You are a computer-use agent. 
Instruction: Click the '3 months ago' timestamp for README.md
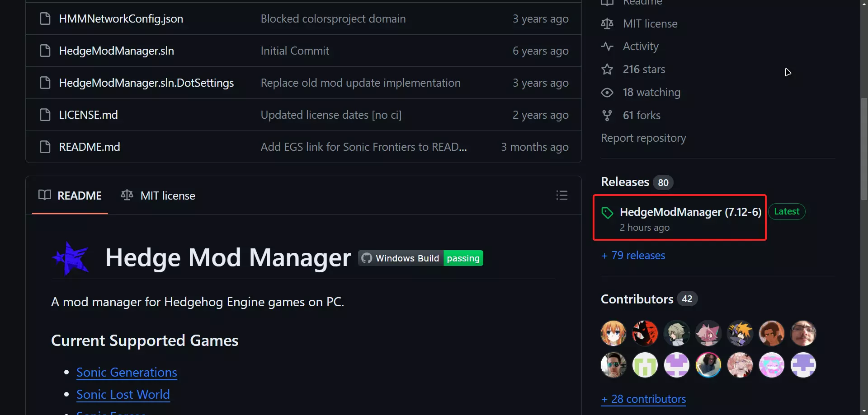(x=535, y=147)
